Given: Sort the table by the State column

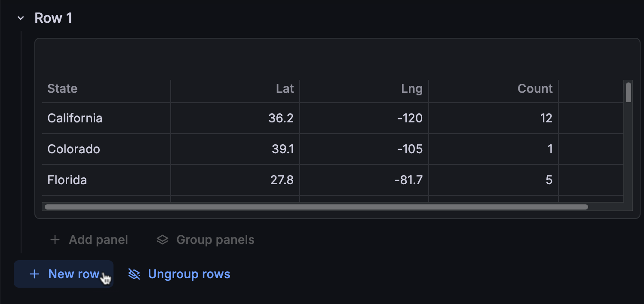Looking at the screenshot, I should coord(62,88).
